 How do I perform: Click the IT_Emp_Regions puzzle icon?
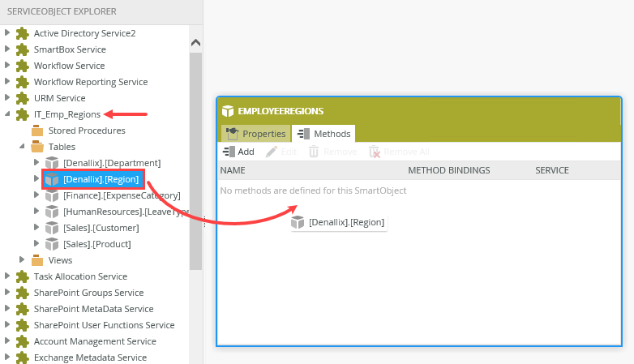pos(22,114)
